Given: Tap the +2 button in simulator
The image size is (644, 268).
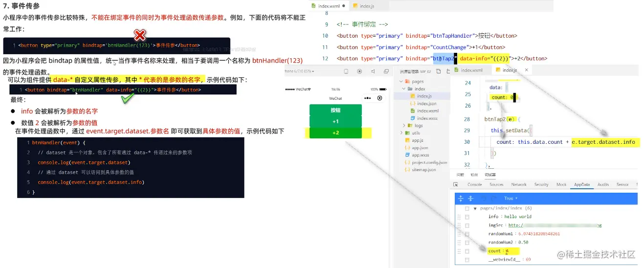Looking at the screenshot, I should (x=335, y=133).
